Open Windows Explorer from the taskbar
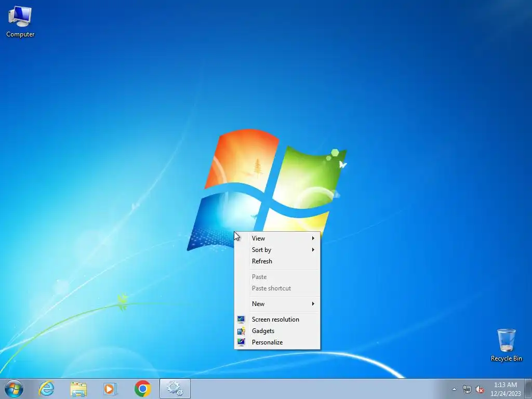 click(78, 389)
